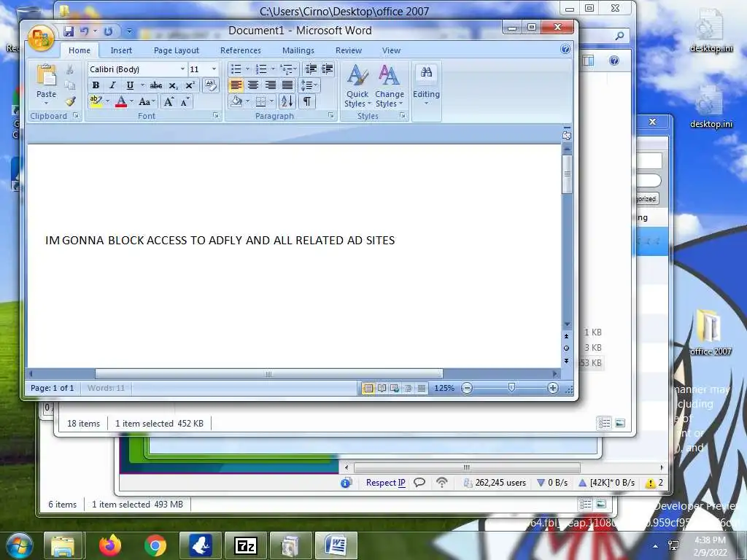Image resolution: width=747 pixels, height=560 pixels.
Task: Align text left
Action: coord(236,86)
